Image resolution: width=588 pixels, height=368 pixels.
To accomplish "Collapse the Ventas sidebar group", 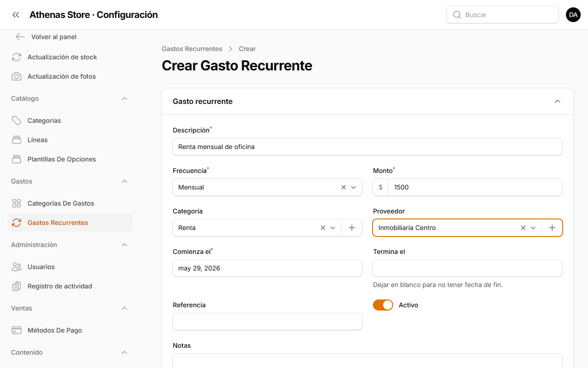I will (124, 308).
